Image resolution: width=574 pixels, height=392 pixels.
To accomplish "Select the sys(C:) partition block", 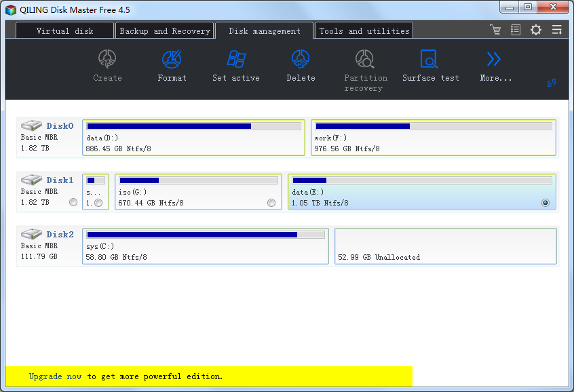I will click(206, 246).
